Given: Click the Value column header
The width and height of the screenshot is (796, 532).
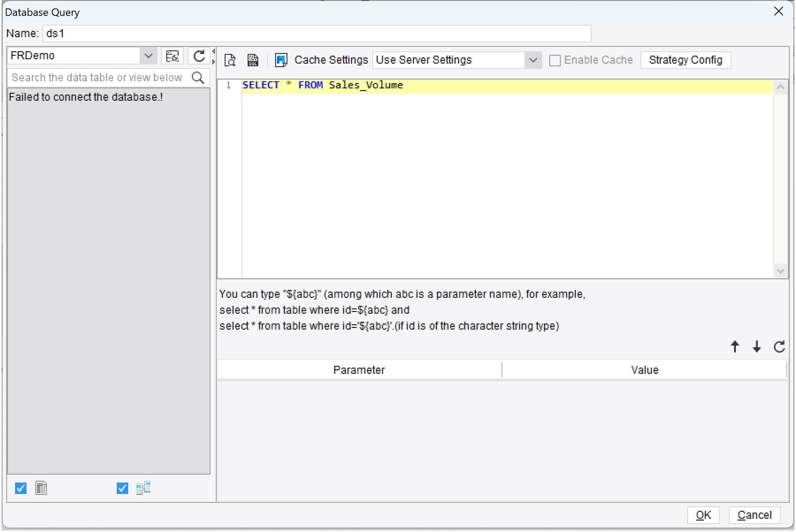Looking at the screenshot, I should click(645, 370).
